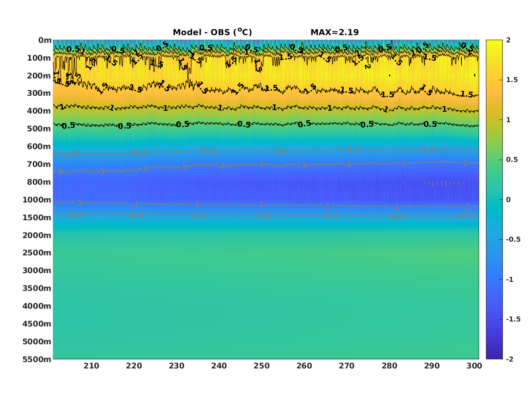Click the x-axis tick label "210"
Image resolution: width=532 pixels, height=399 pixels.
click(x=92, y=366)
